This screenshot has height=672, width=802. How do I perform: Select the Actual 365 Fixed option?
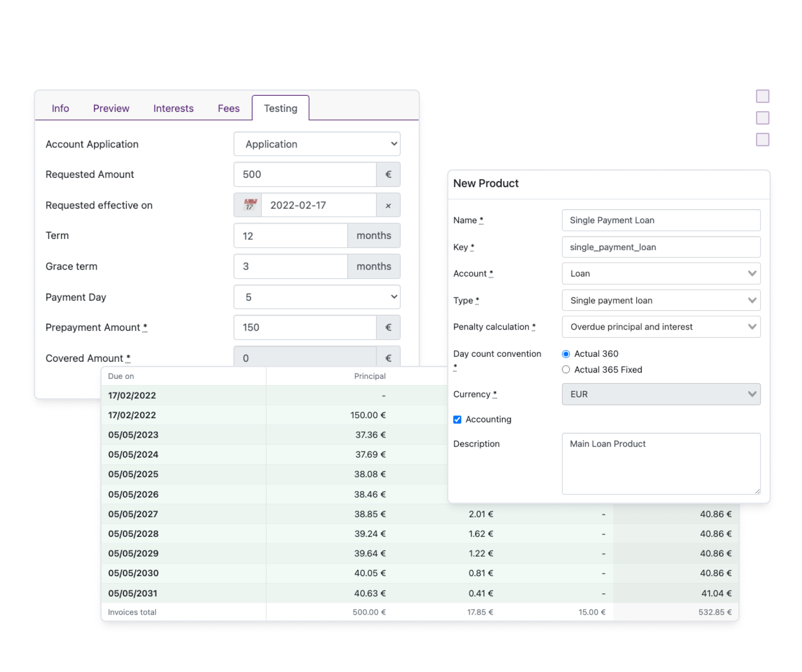[565, 369]
